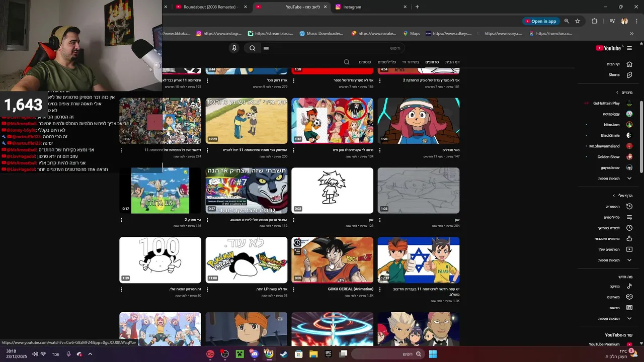
Task: Click the Open in app button
Action: tap(541, 21)
